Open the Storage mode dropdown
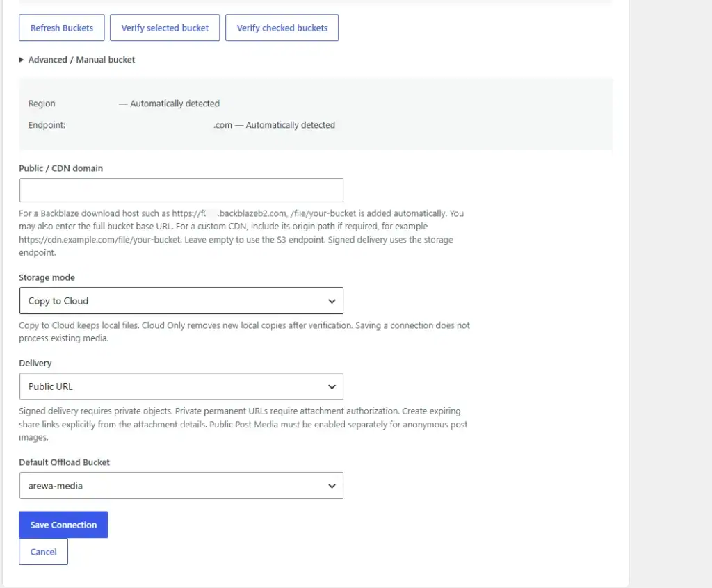Image resolution: width=712 pixels, height=588 pixels. 181,300
